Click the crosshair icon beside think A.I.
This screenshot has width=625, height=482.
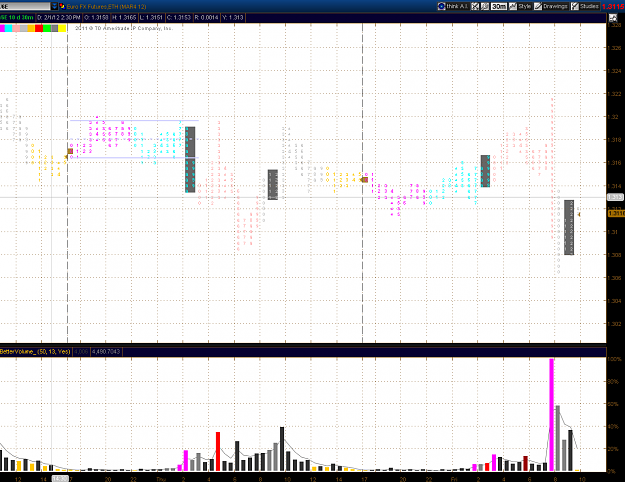475,6
